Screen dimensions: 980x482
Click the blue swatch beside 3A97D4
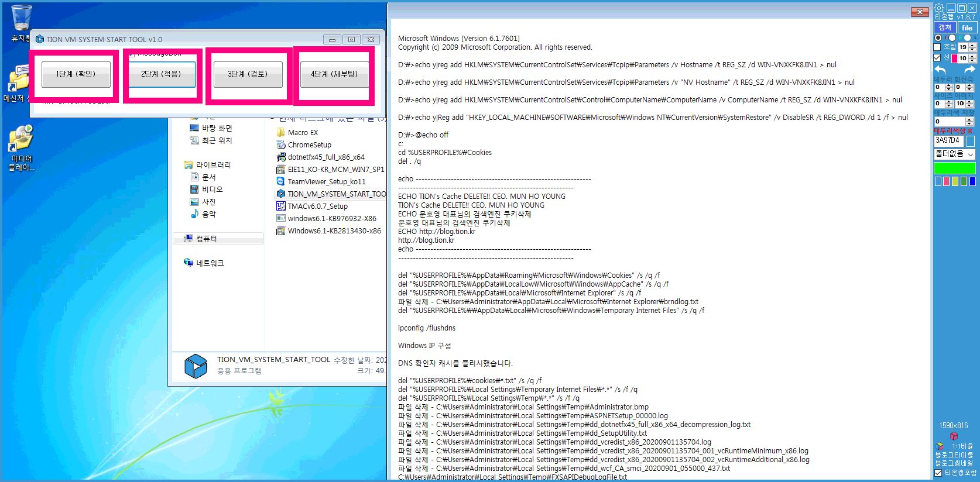pyautogui.click(x=971, y=141)
